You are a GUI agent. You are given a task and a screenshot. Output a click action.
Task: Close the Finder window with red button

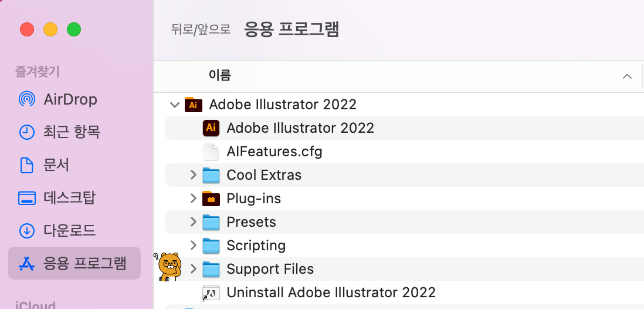27,29
